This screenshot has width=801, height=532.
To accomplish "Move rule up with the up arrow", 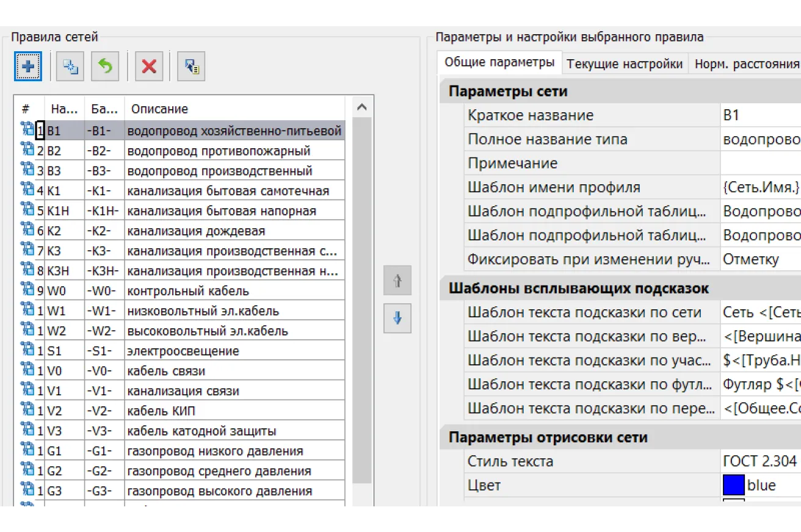I will [x=397, y=281].
